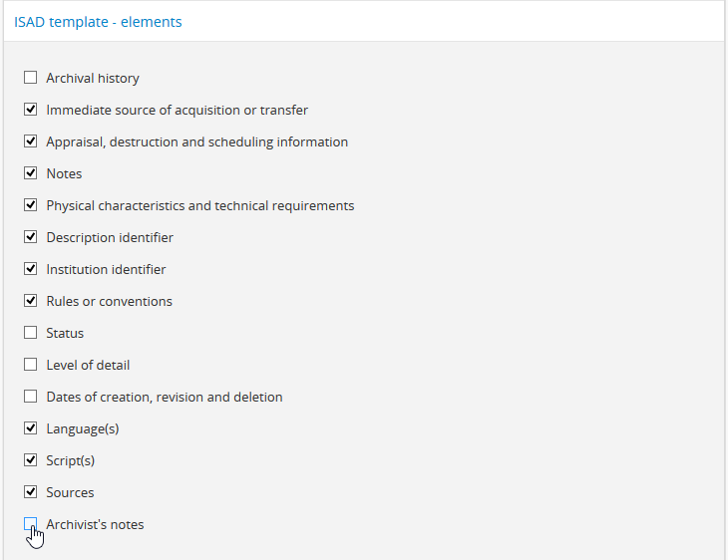Click the "Archival history" label text
This screenshot has height=560, width=728.
click(x=93, y=78)
